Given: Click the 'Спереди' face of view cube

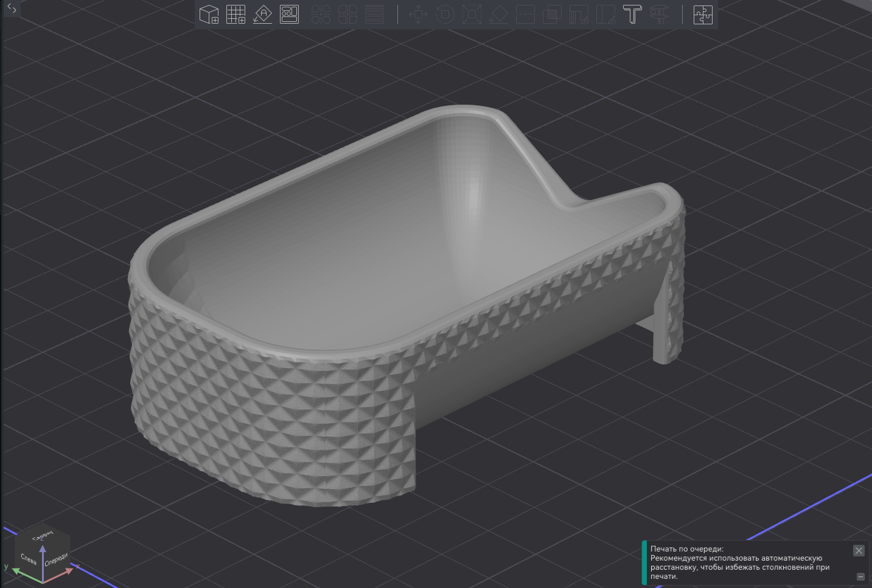Looking at the screenshot, I should [56, 559].
